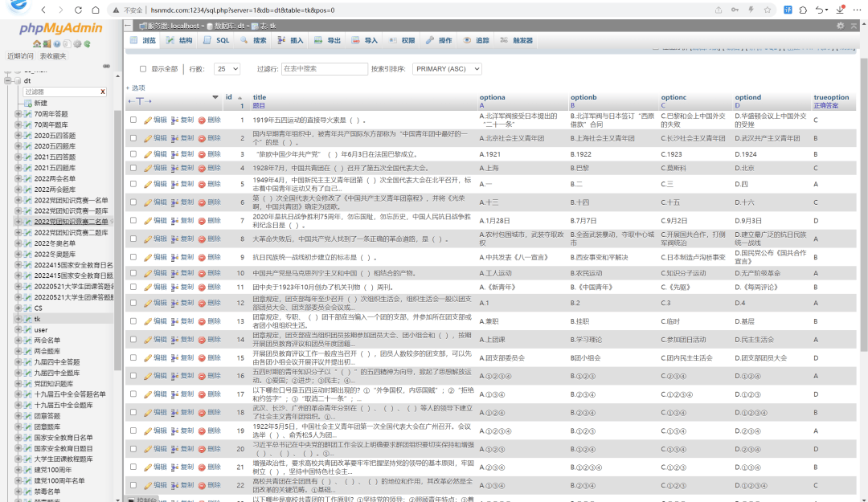This screenshot has width=868, height=502.
Task: Click the copy icon for row 5
Action: [x=175, y=185]
